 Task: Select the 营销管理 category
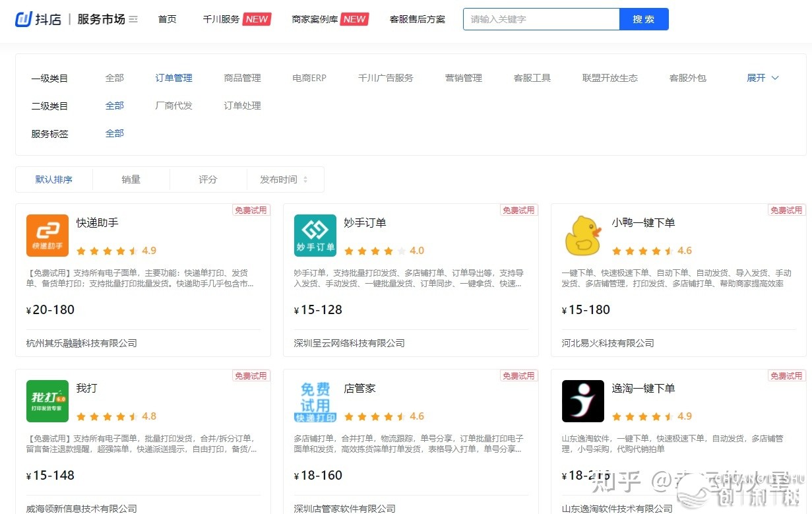(x=464, y=78)
